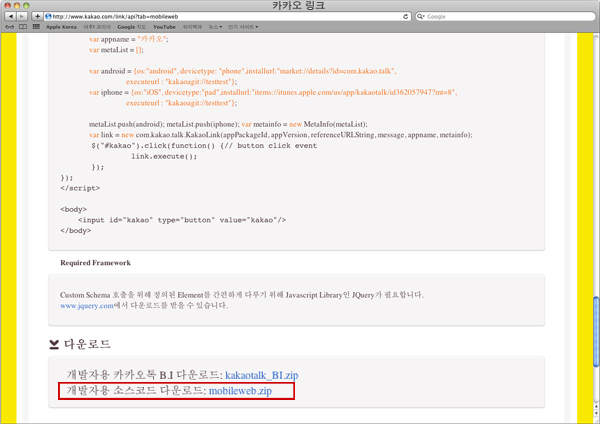The width and height of the screenshot is (600, 424).
Task: Click the 'var iphone =' code line
Action: tap(273, 92)
